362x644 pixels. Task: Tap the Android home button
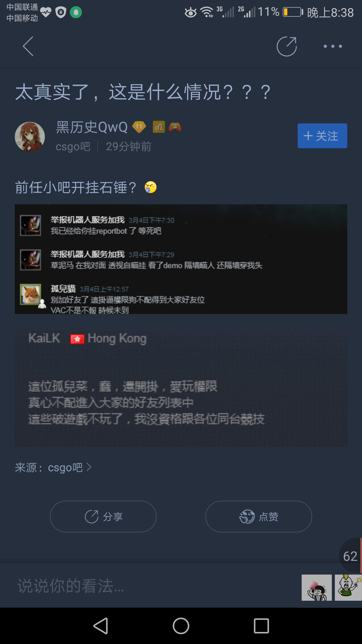(x=181, y=626)
